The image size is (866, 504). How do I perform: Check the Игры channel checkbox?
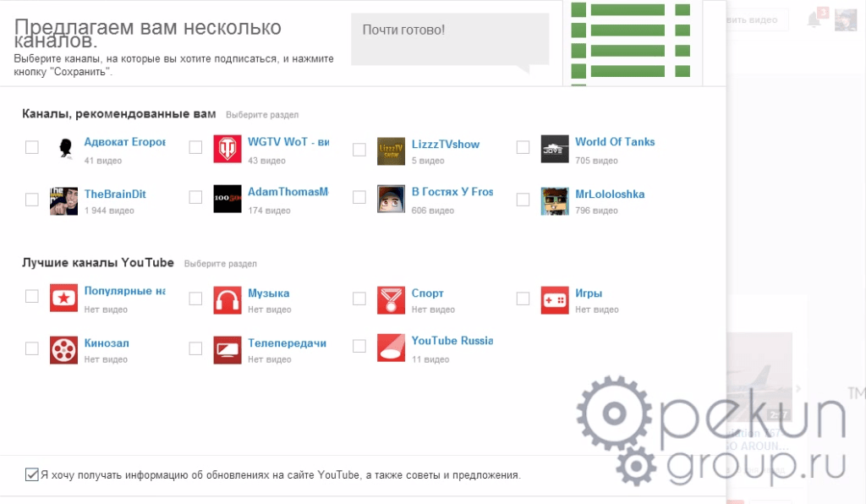coord(523,299)
